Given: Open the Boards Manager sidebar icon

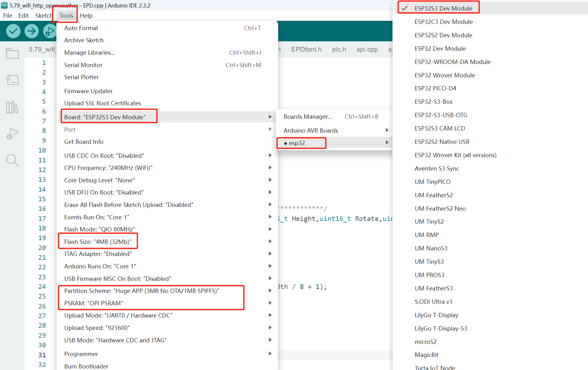Looking at the screenshot, I should (12, 80).
